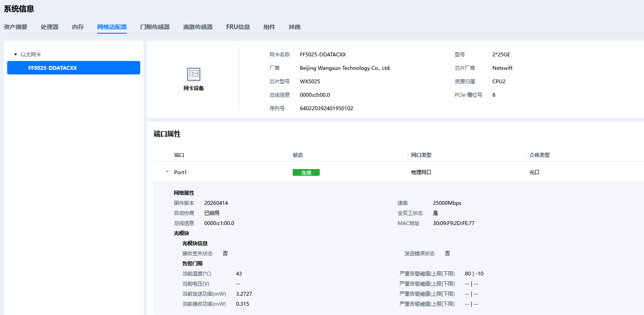
Task: Open the 离散传感器 tab
Action: click(198, 27)
